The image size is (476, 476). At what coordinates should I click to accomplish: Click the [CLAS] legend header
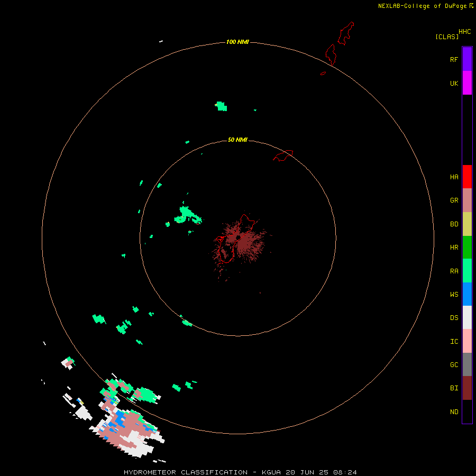[x=447, y=36]
